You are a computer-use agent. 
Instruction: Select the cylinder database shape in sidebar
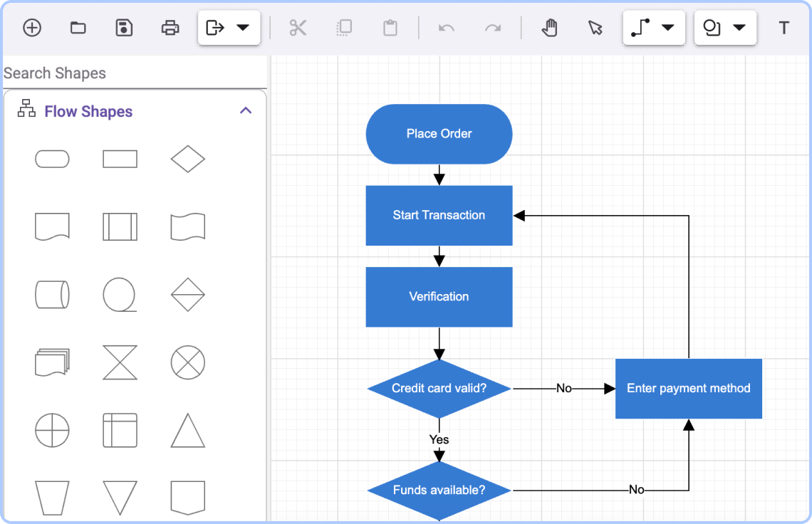(x=52, y=295)
